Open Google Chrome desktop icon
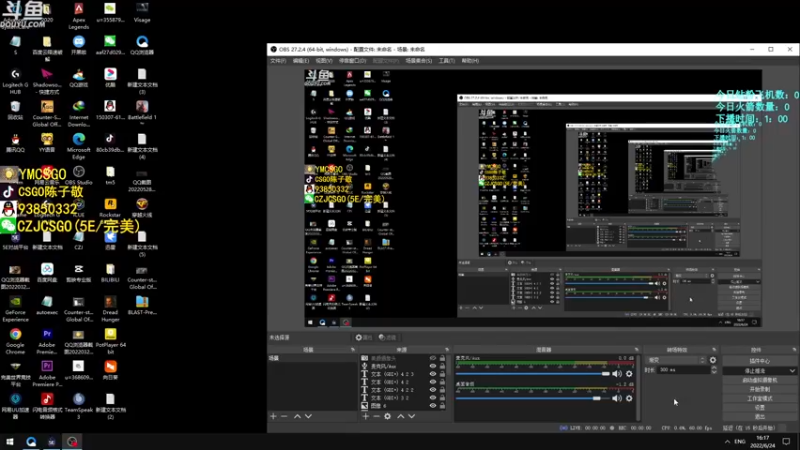The height and width of the screenshot is (450, 800). (x=15, y=341)
